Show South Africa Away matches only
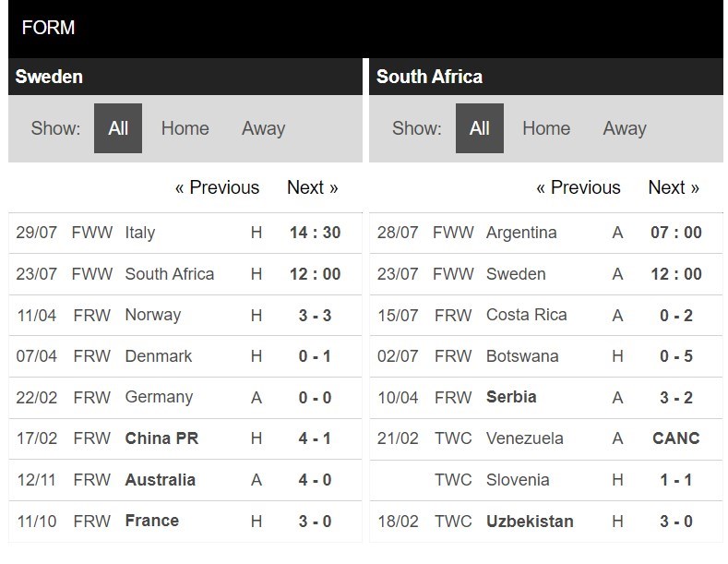The width and height of the screenshot is (728, 564). pos(625,128)
